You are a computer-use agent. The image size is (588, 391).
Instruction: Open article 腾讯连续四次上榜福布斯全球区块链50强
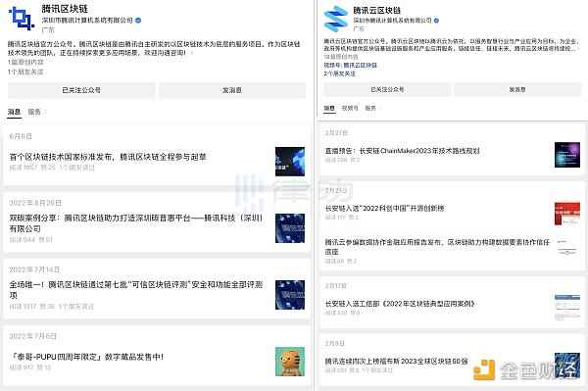pos(396,361)
